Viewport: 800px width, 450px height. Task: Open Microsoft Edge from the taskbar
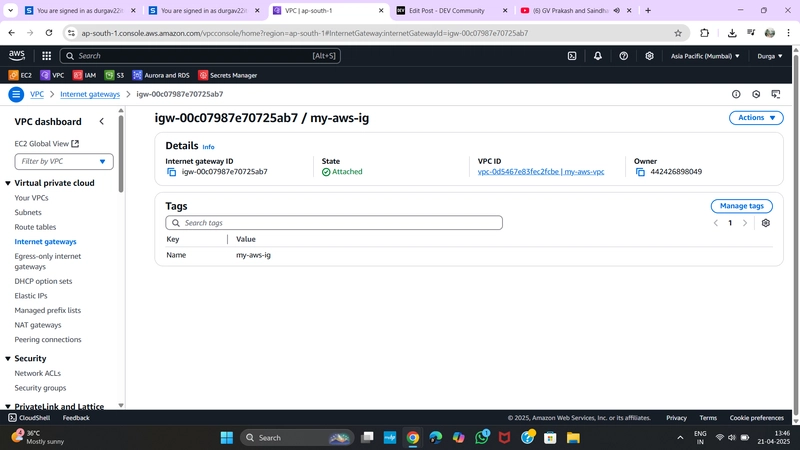435,437
